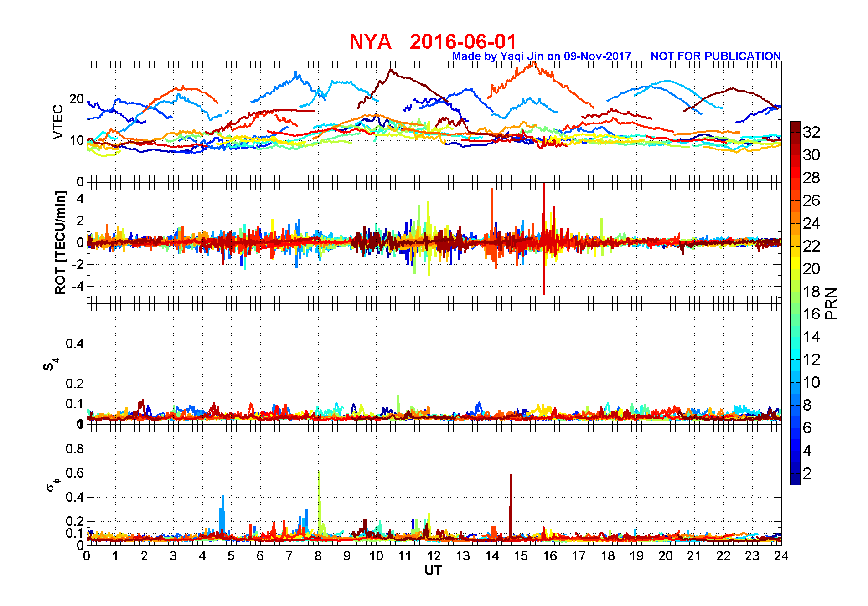Click the PRN colorbar gradient

tap(795, 303)
